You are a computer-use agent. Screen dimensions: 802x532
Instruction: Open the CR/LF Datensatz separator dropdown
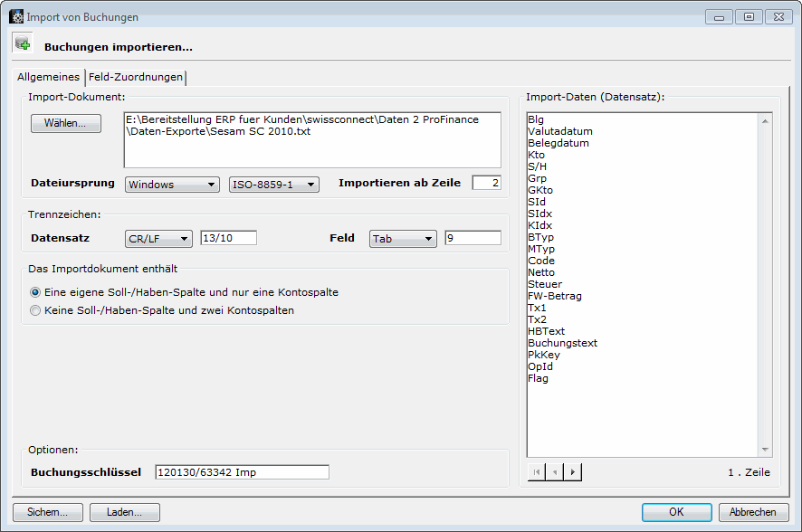click(x=158, y=239)
